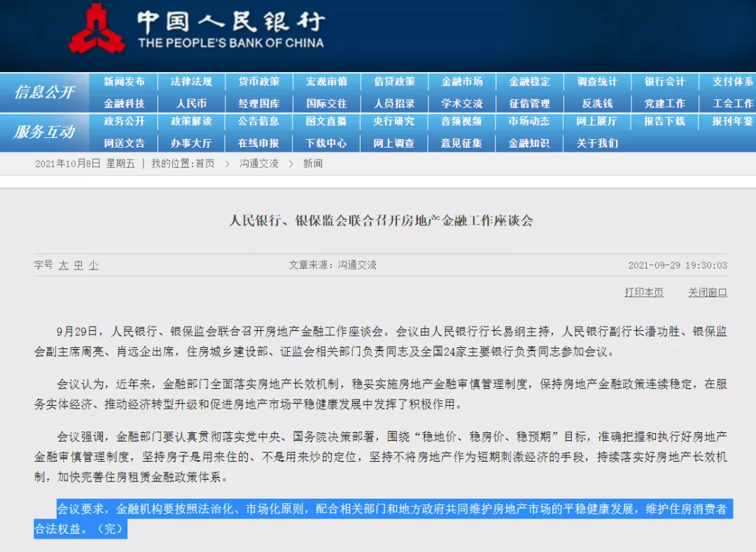Go to 学术交流 section
756x552 pixels.
pyautogui.click(x=462, y=104)
